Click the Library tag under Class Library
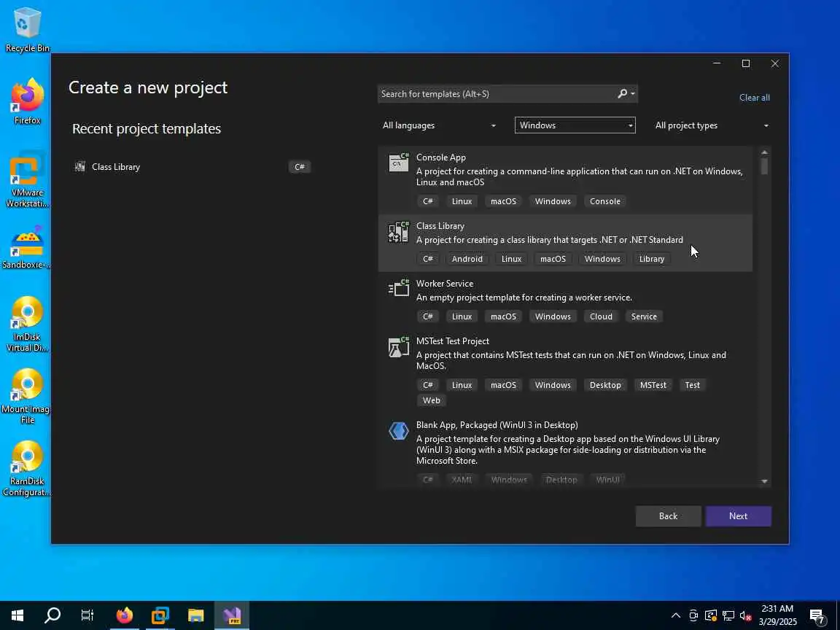 pyautogui.click(x=651, y=259)
